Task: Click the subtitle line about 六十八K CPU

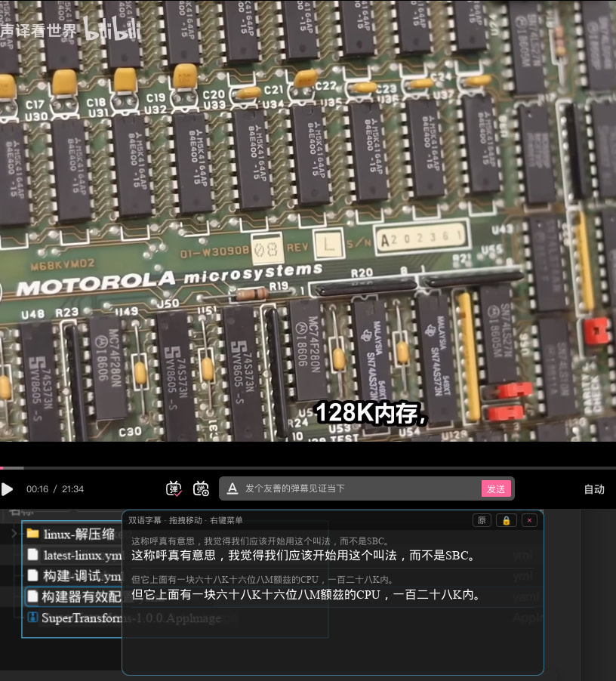Action: (x=307, y=594)
